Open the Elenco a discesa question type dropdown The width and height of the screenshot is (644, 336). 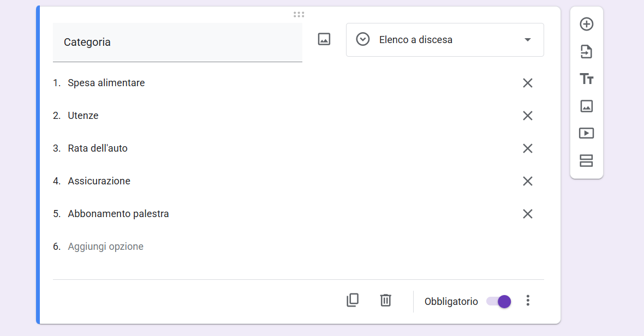tap(444, 39)
